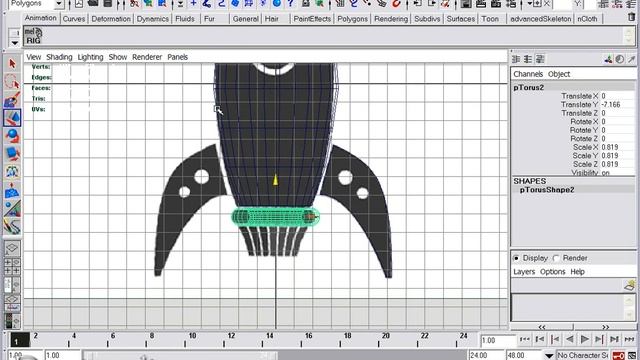The height and width of the screenshot is (360, 640).
Task: Select the Universal Manipulator tool
Action: [x=12, y=171]
